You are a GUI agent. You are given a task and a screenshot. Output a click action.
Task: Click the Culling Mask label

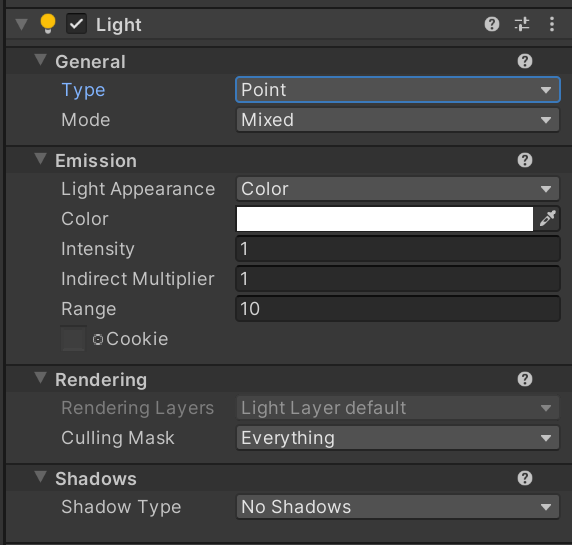pyautogui.click(x=118, y=438)
